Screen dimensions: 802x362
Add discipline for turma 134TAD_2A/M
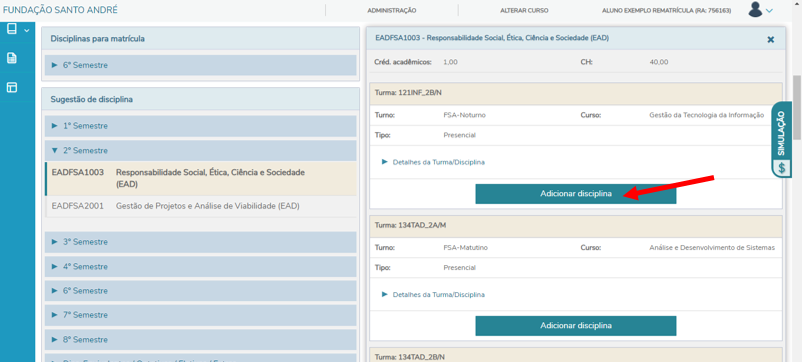pyautogui.click(x=575, y=326)
